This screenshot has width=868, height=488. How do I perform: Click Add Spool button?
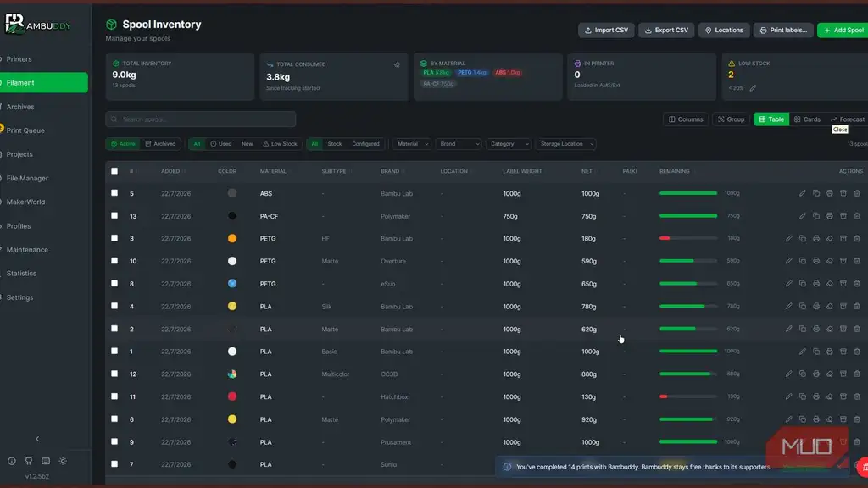click(x=843, y=30)
